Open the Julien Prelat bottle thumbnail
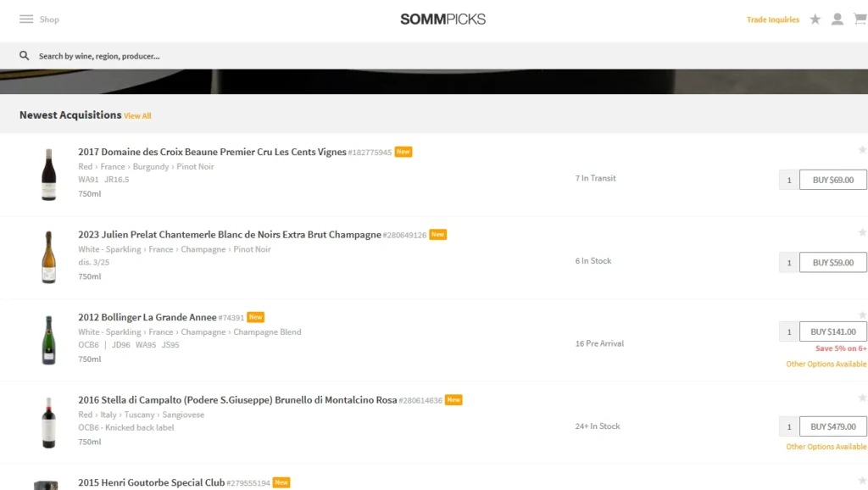The image size is (868, 490). [48, 258]
